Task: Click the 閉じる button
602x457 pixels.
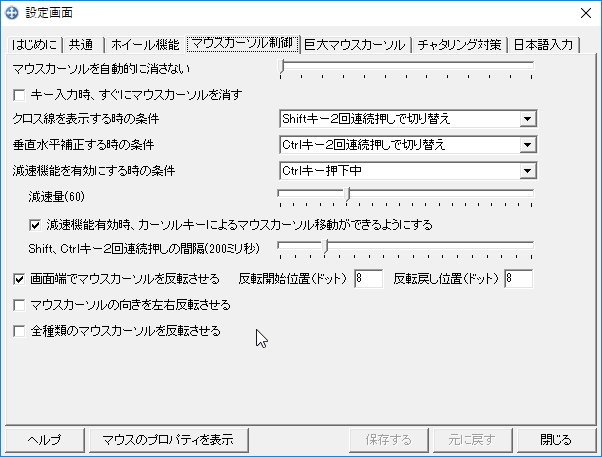Action: point(556,440)
